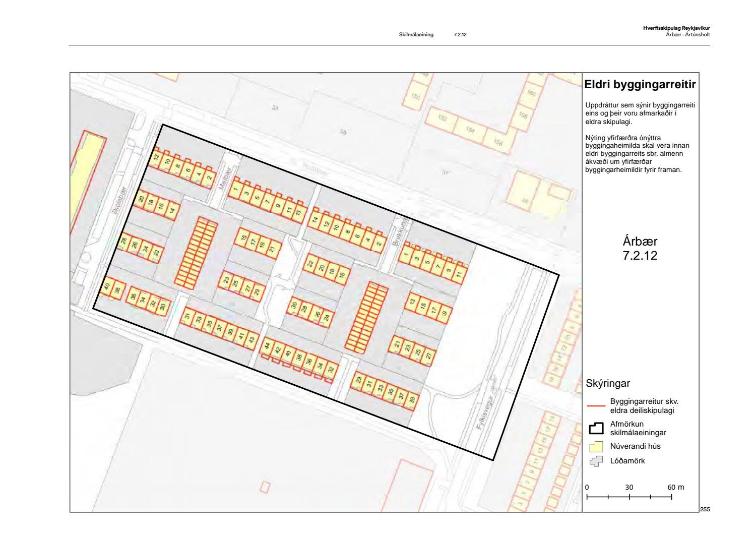Click the gray Lóðamörk legend symbol
Viewport: 756px width, 535px height.
pyautogui.click(x=596, y=461)
